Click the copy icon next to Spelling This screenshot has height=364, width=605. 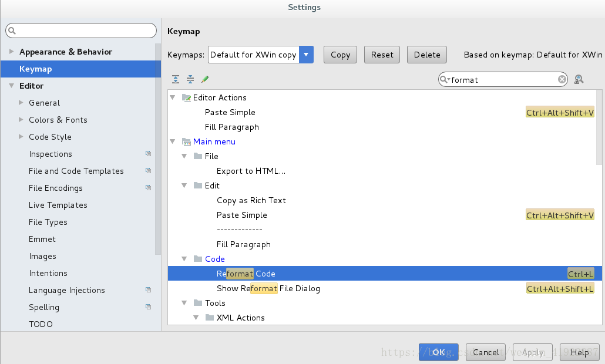148,306
